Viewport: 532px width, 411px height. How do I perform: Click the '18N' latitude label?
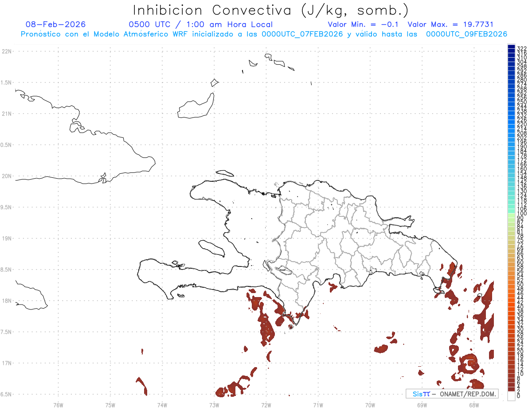[x=6, y=301]
